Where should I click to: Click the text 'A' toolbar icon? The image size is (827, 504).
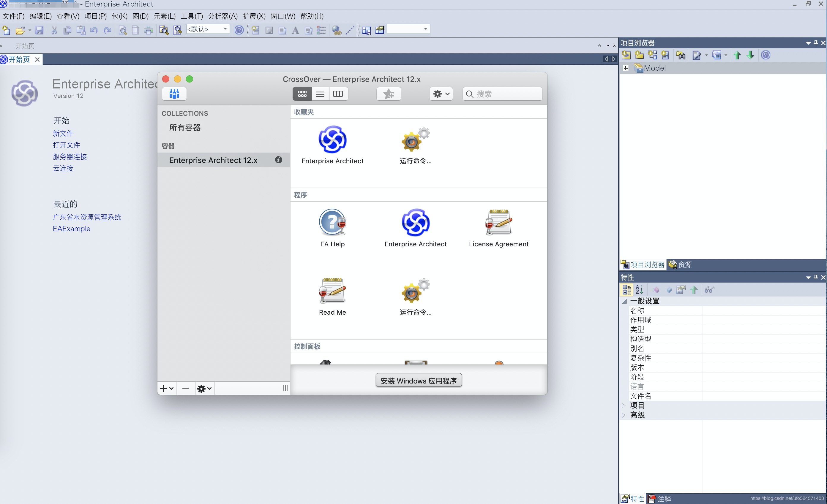click(x=295, y=31)
